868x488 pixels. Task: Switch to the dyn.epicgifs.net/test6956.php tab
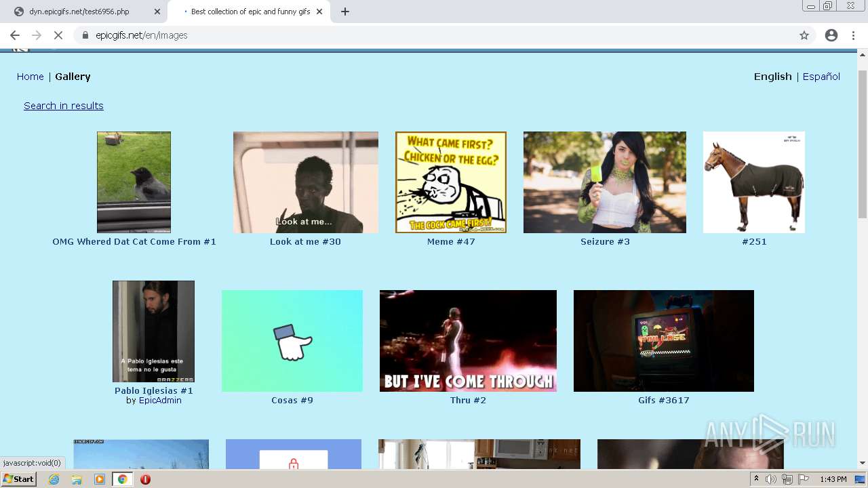[x=79, y=12]
